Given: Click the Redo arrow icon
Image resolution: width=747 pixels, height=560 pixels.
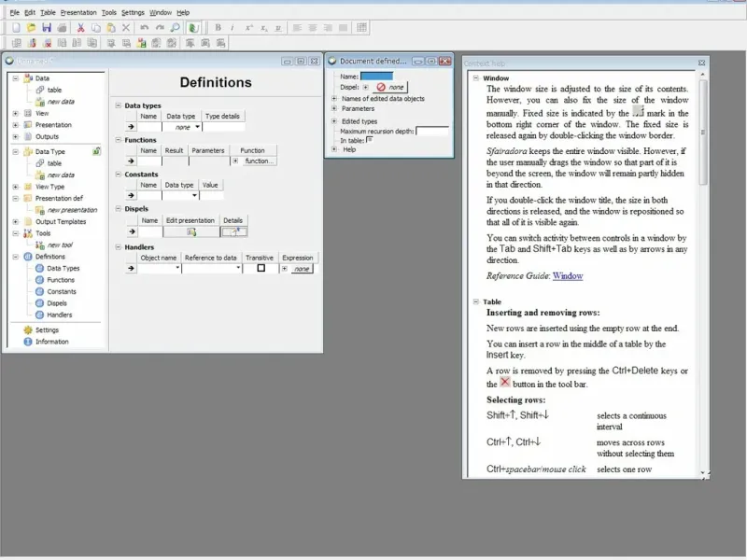Looking at the screenshot, I should pyautogui.click(x=160, y=28).
